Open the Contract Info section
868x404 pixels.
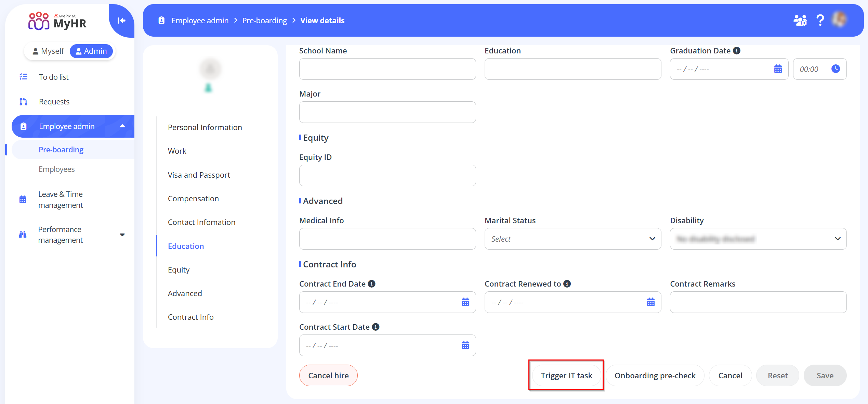pos(190,317)
